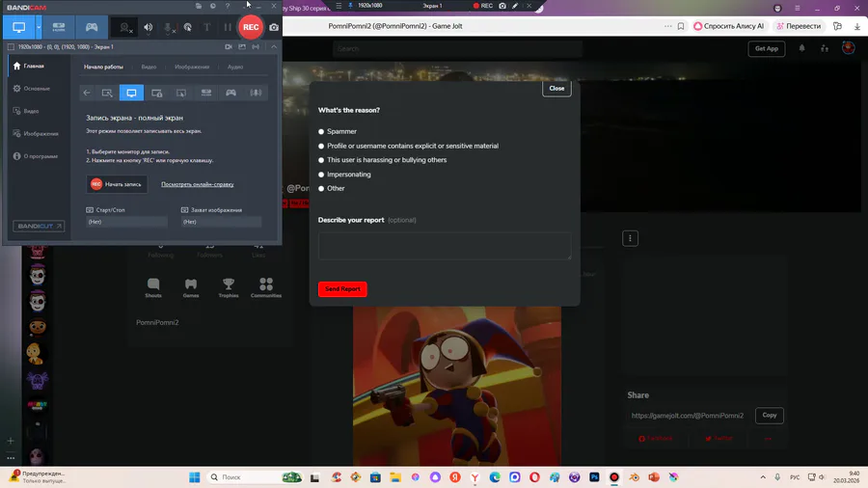Select harassing or bullying others reason

tap(321, 160)
